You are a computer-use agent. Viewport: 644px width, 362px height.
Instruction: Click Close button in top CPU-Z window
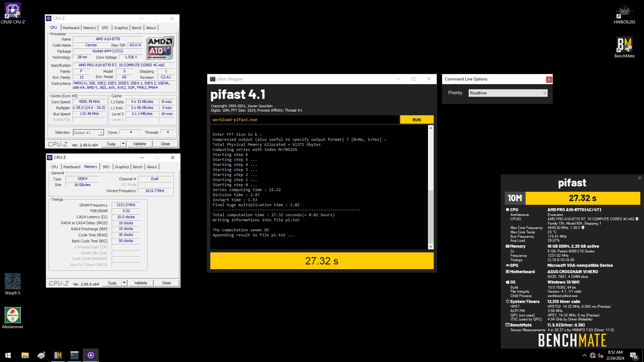[x=165, y=144]
